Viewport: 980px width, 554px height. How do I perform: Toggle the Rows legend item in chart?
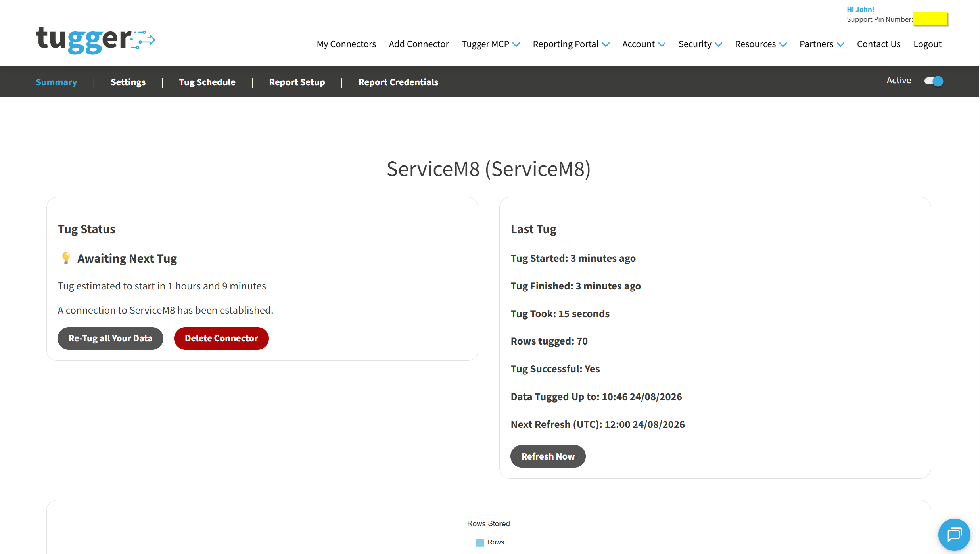(x=490, y=542)
